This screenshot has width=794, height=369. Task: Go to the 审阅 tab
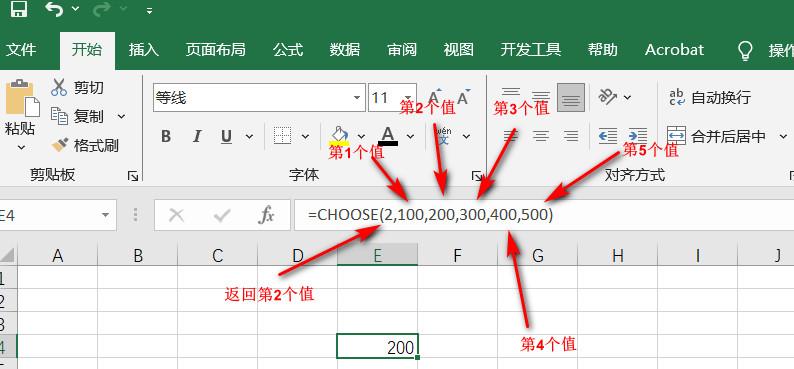[402, 50]
